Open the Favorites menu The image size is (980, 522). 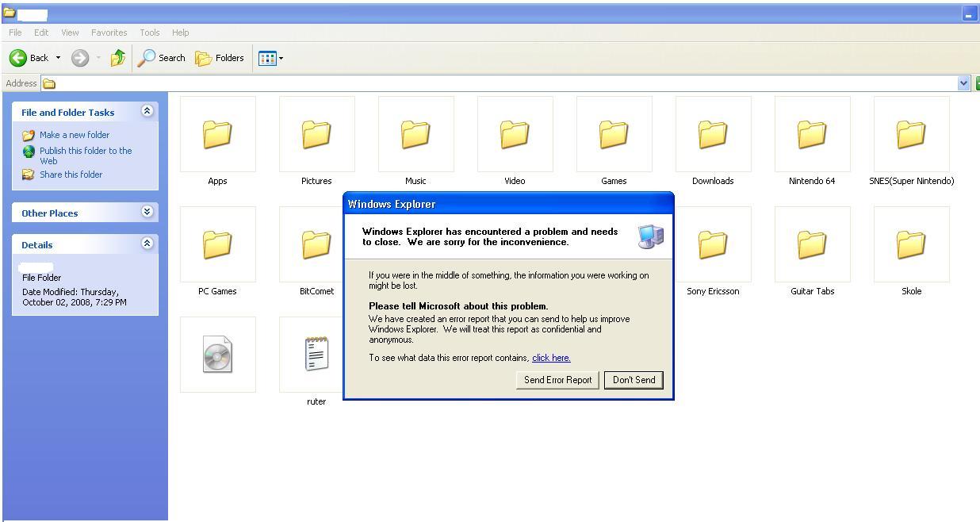point(109,33)
